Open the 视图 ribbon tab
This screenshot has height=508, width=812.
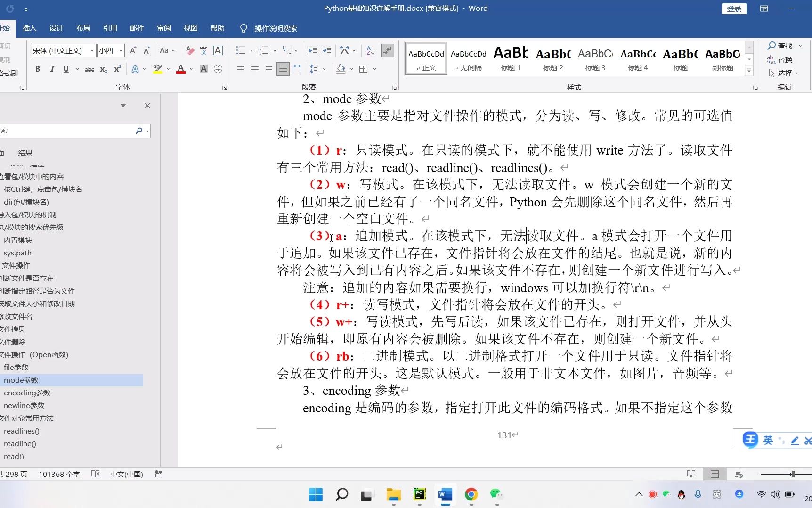(190, 28)
